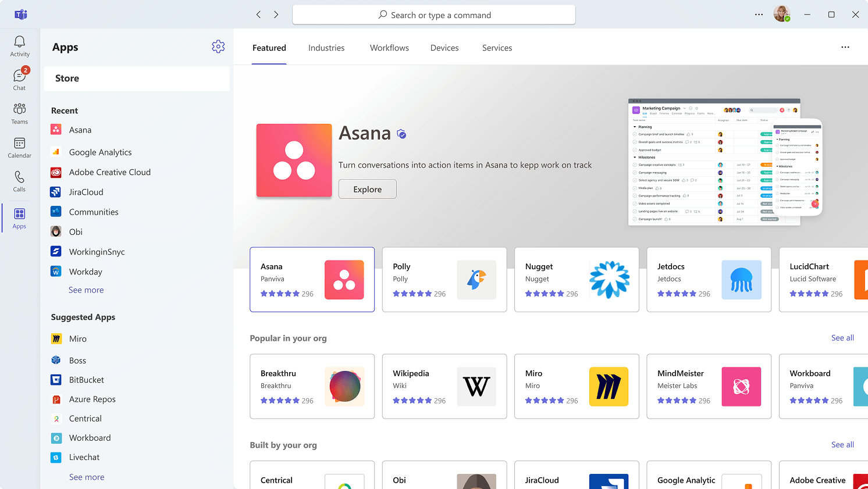The height and width of the screenshot is (489, 868).
Task: Switch to the Workflows tab
Action: click(389, 48)
